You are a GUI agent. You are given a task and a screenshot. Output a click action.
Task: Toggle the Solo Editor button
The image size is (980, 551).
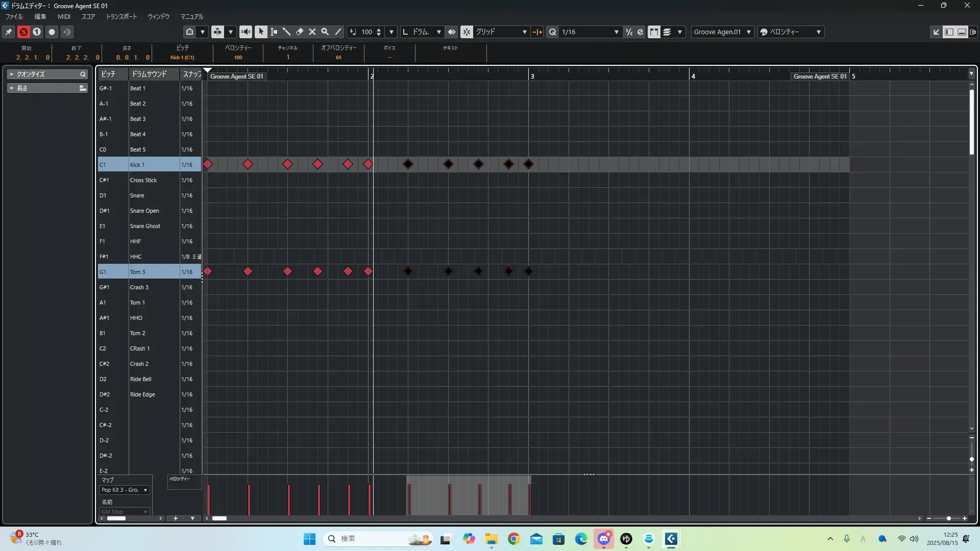[x=23, y=32]
